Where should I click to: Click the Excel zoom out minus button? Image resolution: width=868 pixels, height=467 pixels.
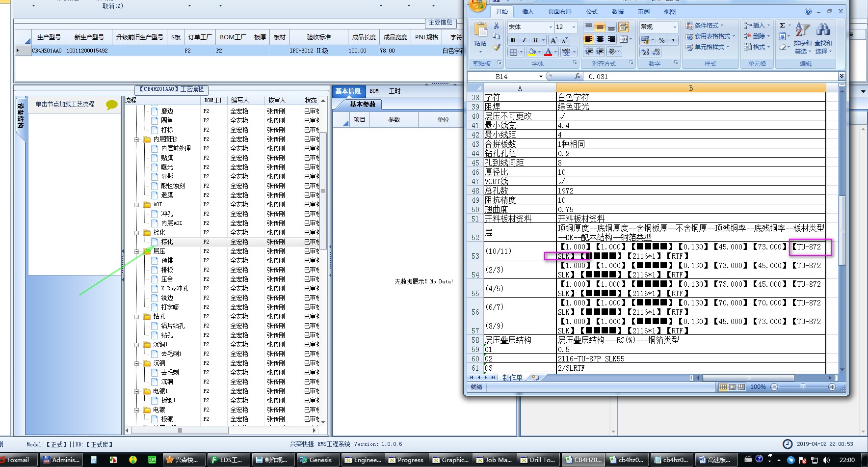coord(774,387)
